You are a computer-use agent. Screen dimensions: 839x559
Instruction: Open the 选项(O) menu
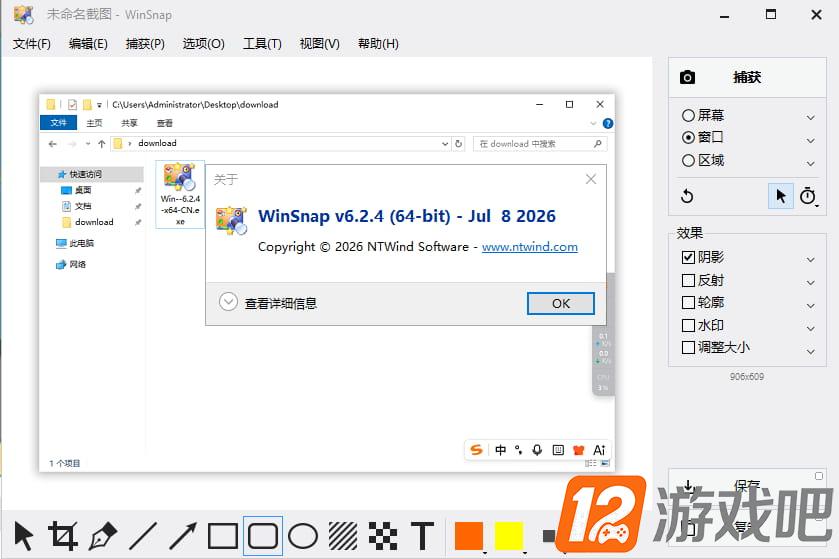coord(203,44)
